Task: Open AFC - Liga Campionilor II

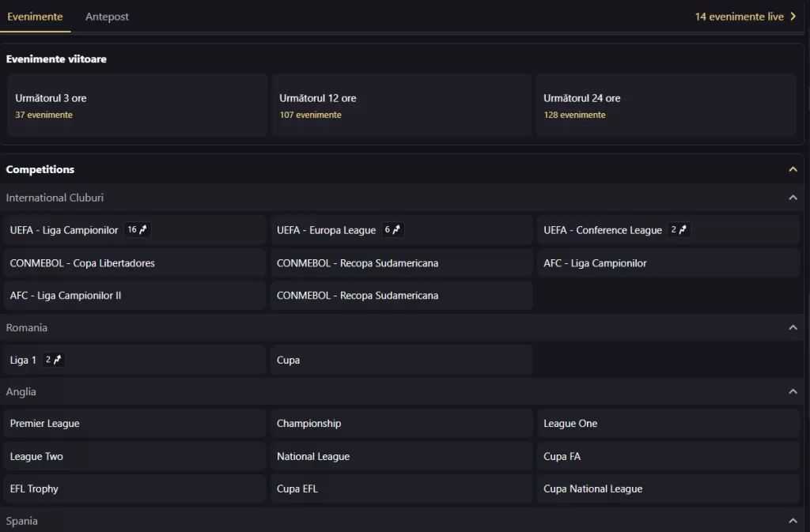Action: point(134,296)
